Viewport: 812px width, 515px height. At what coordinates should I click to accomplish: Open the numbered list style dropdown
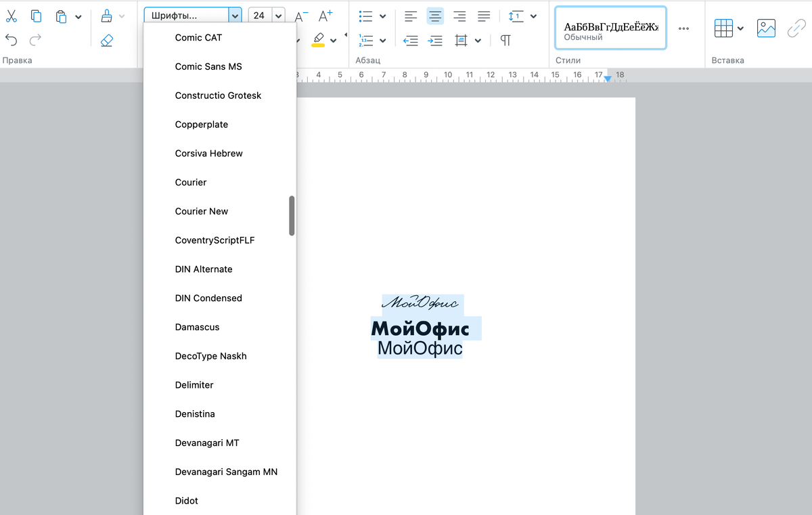(x=383, y=41)
